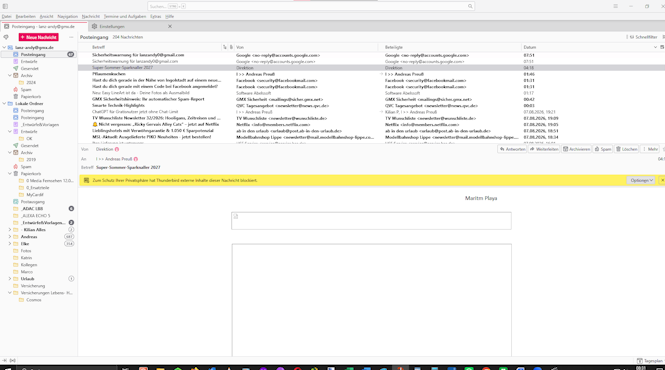
Task: Open the Ansicht menu
Action: tap(46, 17)
